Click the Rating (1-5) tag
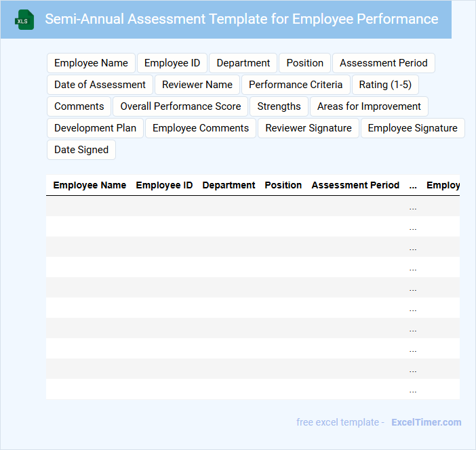 pos(385,85)
